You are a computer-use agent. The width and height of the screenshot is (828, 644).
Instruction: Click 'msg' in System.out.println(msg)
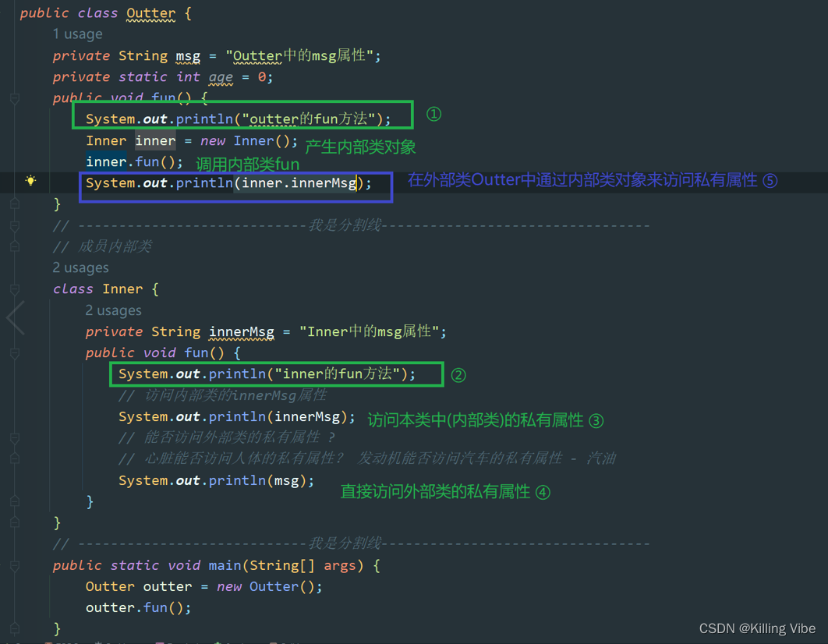pos(287,481)
